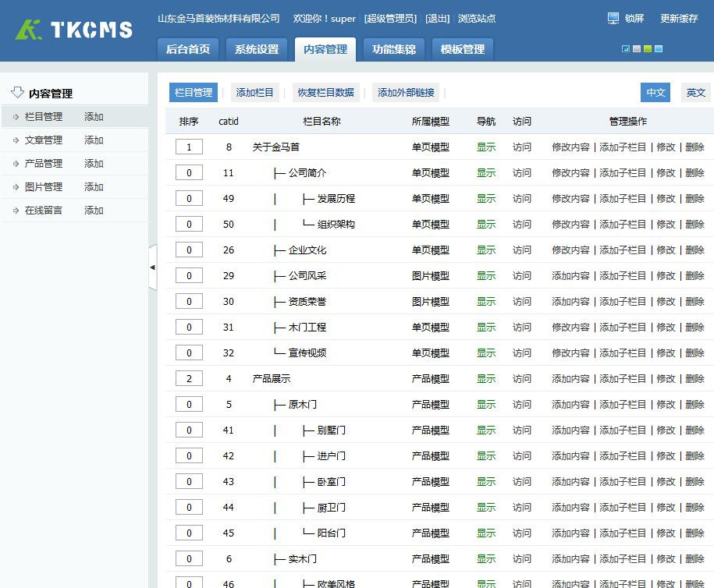Select the green theme color swatch
Screen dimensions: 714x588
pos(648,49)
